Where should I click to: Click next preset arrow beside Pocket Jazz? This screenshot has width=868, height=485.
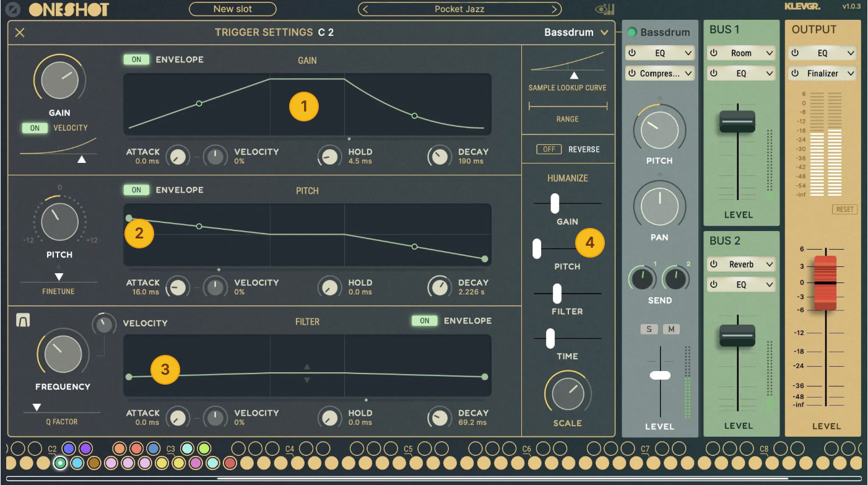click(554, 9)
